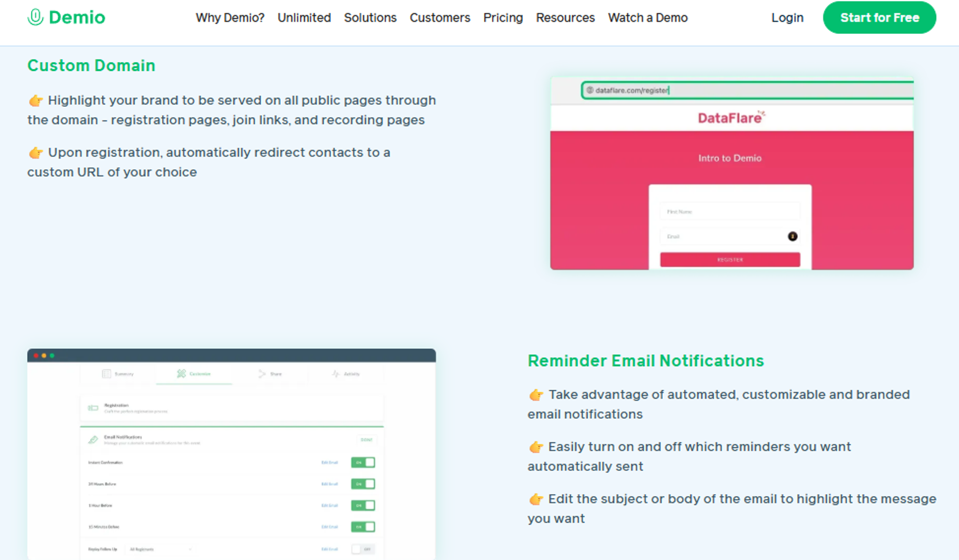Click the First Name input field
Image resolution: width=959 pixels, height=560 pixels.
tap(730, 212)
